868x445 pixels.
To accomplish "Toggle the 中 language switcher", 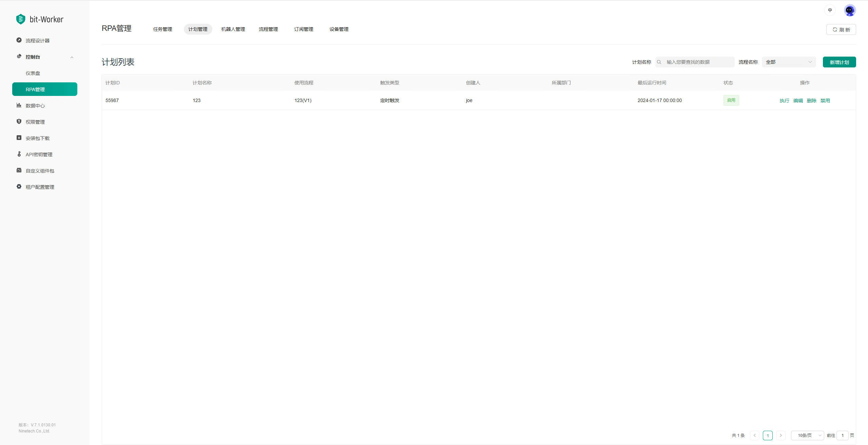I will pos(830,11).
